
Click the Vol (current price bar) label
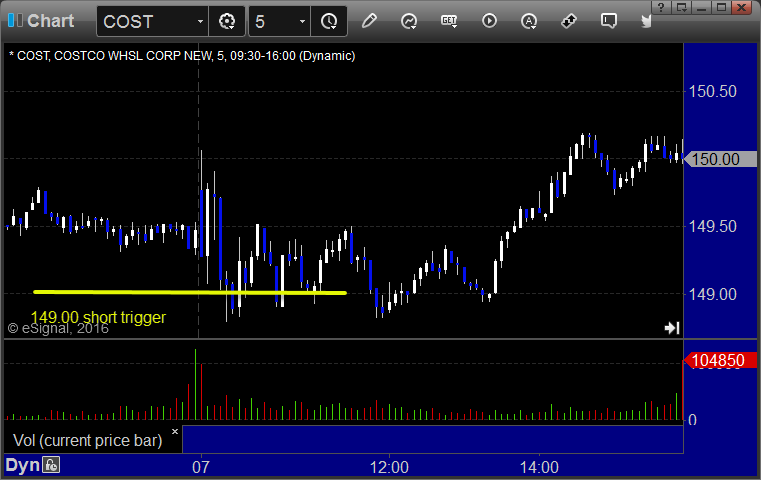[87, 440]
